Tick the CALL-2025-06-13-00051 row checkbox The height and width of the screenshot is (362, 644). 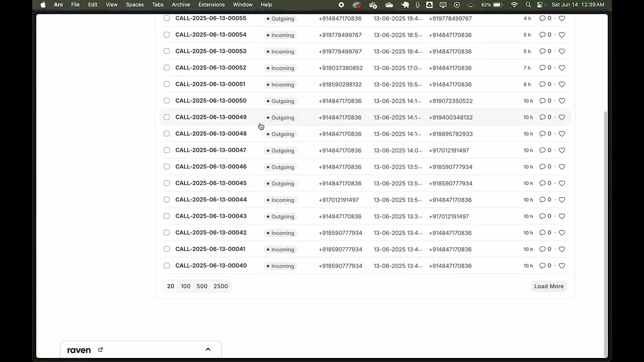tap(167, 84)
